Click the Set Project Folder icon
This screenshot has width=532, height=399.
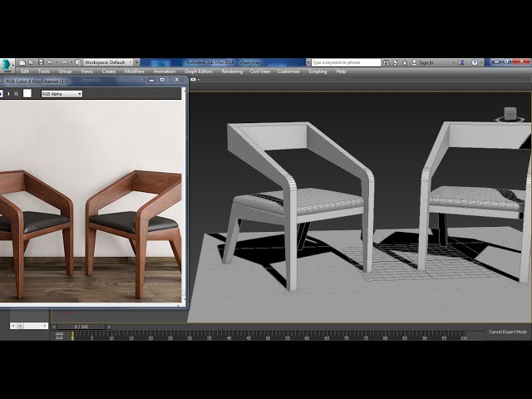78,62
